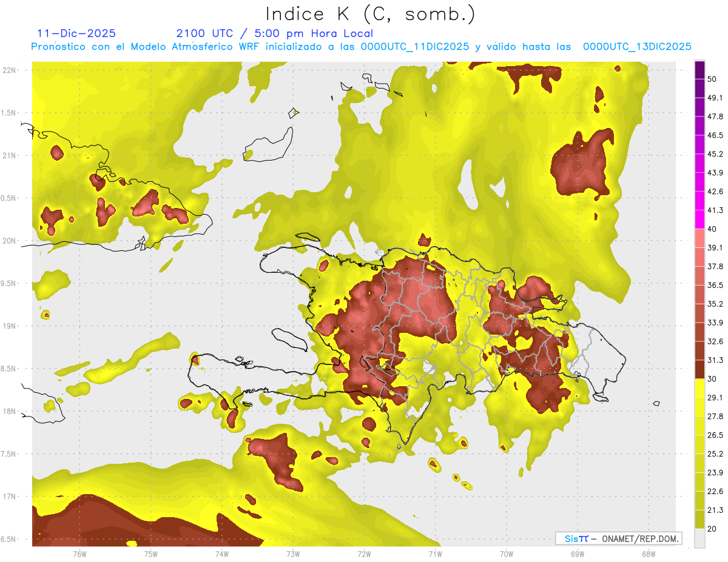
Task: Click the '43.9' legend value
Action: (x=715, y=173)
